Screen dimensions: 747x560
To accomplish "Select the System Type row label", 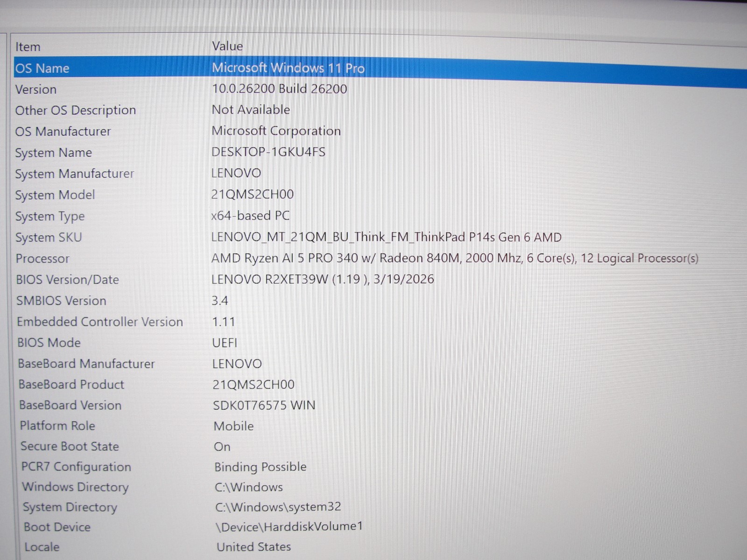I will click(50, 217).
